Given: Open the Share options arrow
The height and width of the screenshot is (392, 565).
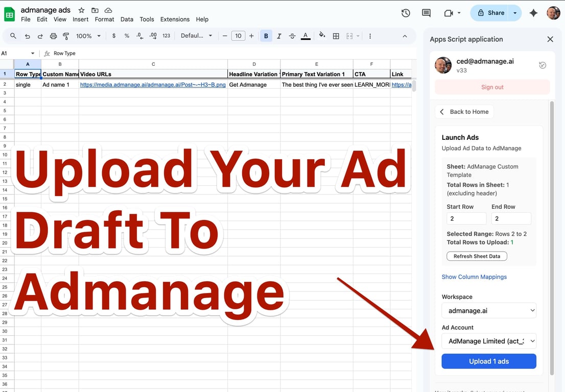Looking at the screenshot, I should coord(515,13).
